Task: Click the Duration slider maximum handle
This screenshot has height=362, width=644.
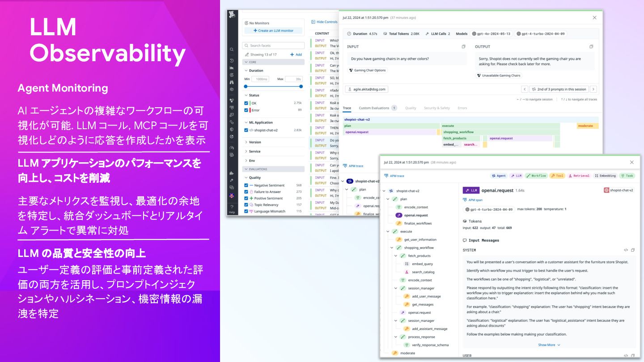Action: (x=301, y=86)
